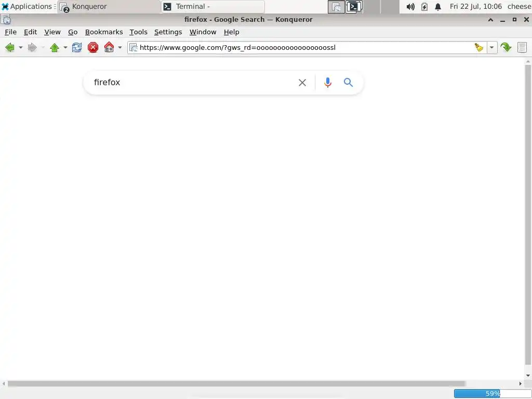This screenshot has height=399, width=532.
Task: Open the clock showing Fri 22 Jul
Action: (x=476, y=6)
